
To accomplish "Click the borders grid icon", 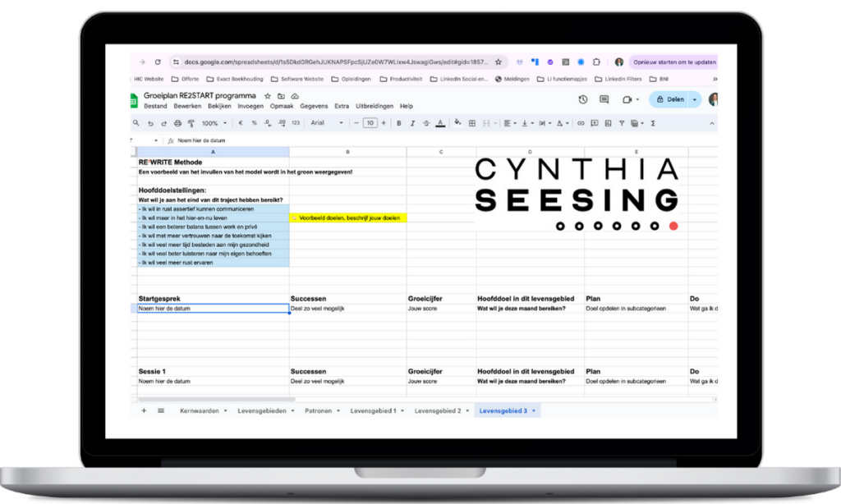I will click(472, 123).
